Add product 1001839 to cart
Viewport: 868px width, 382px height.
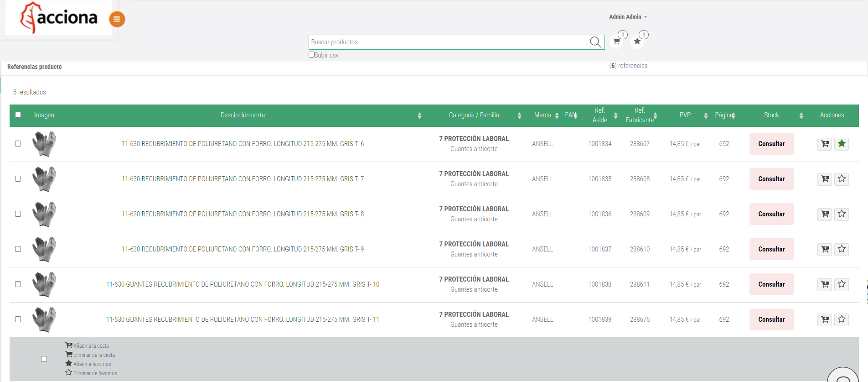[825, 319]
